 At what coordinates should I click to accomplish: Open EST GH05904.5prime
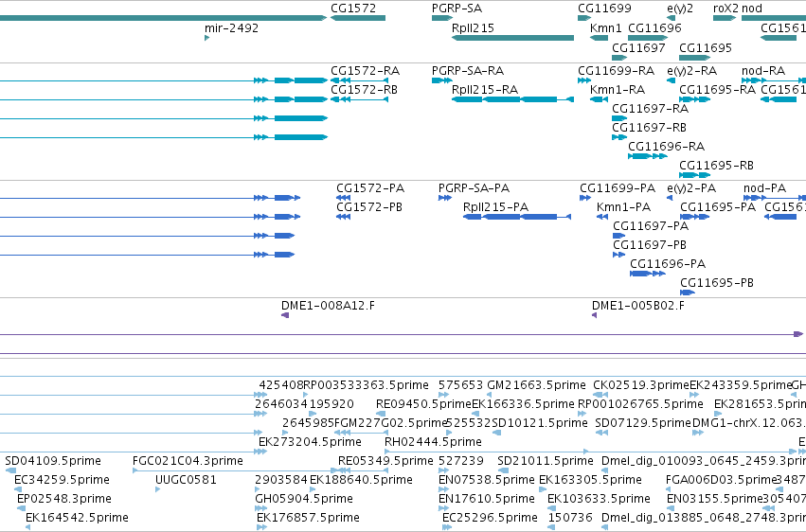(260, 509)
